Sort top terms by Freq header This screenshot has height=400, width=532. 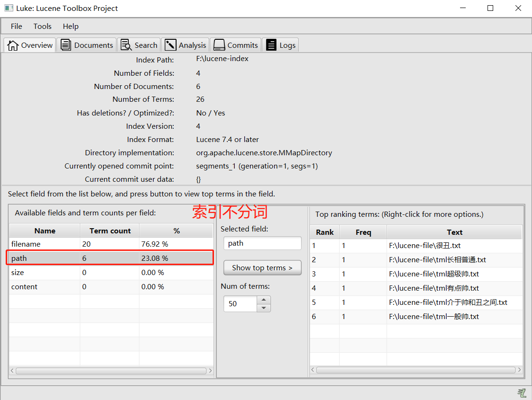(x=363, y=232)
